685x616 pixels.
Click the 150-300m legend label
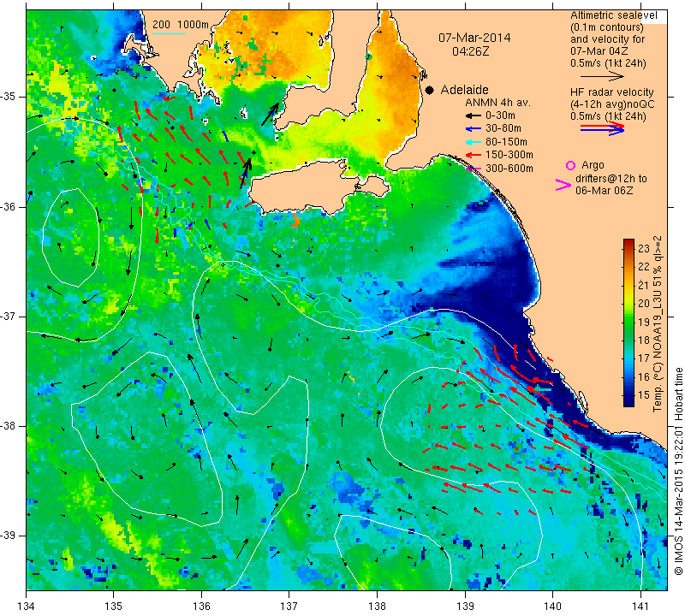tap(509, 155)
